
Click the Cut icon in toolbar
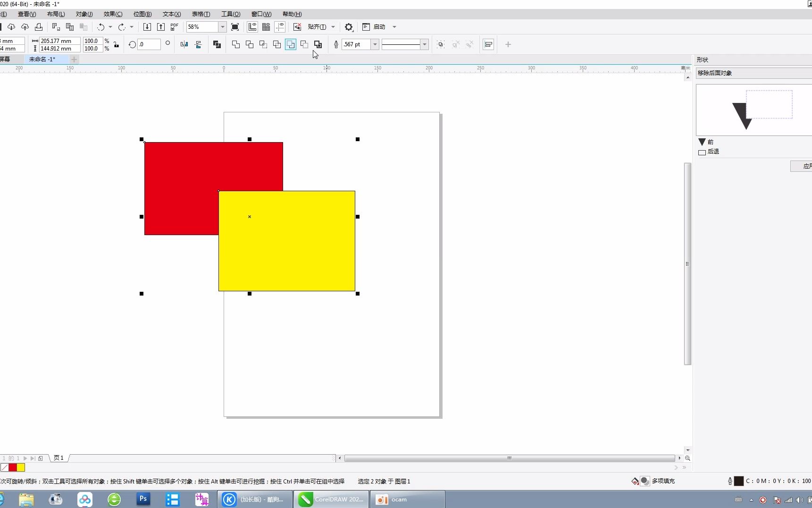(x=56, y=27)
